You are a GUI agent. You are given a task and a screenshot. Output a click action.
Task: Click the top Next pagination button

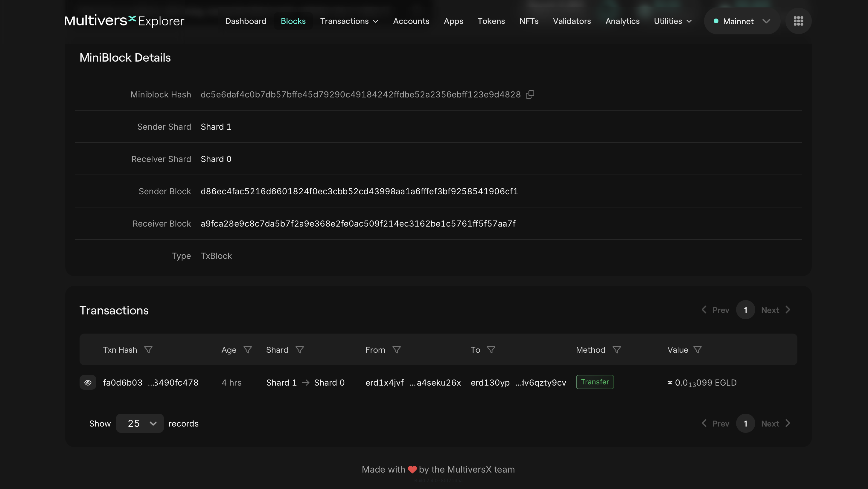(x=776, y=310)
